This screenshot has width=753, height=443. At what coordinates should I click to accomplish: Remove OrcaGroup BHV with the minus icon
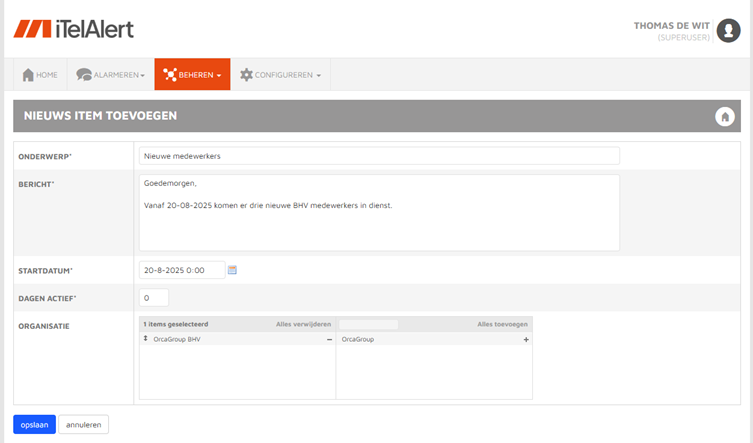coord(329,339)
